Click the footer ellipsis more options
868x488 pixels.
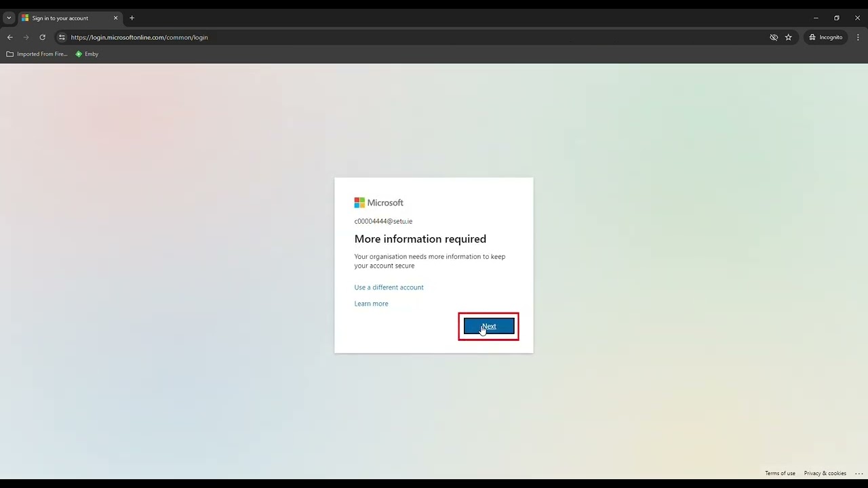pos(859,473)
